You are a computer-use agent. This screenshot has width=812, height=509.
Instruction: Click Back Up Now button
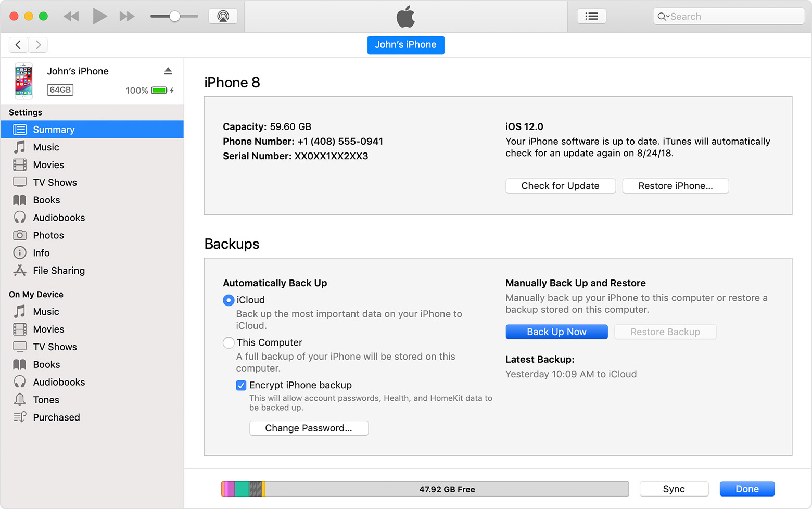(x=557, y=332)
